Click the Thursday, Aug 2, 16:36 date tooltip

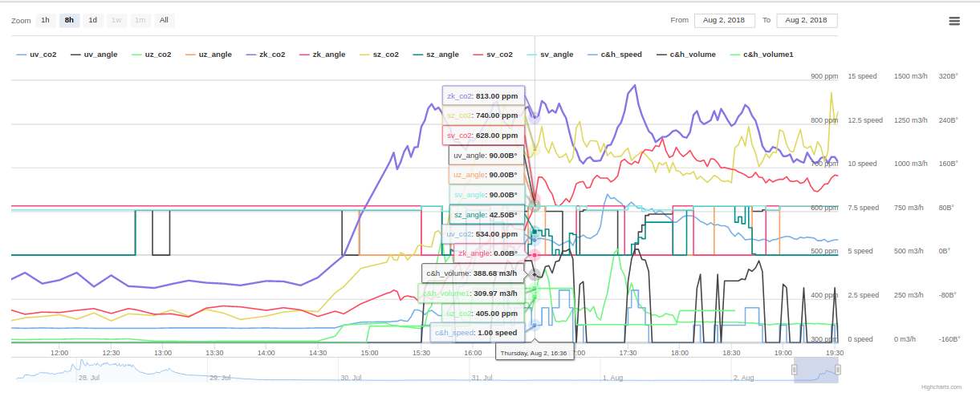pyautogui.click(x=535, y=353)
